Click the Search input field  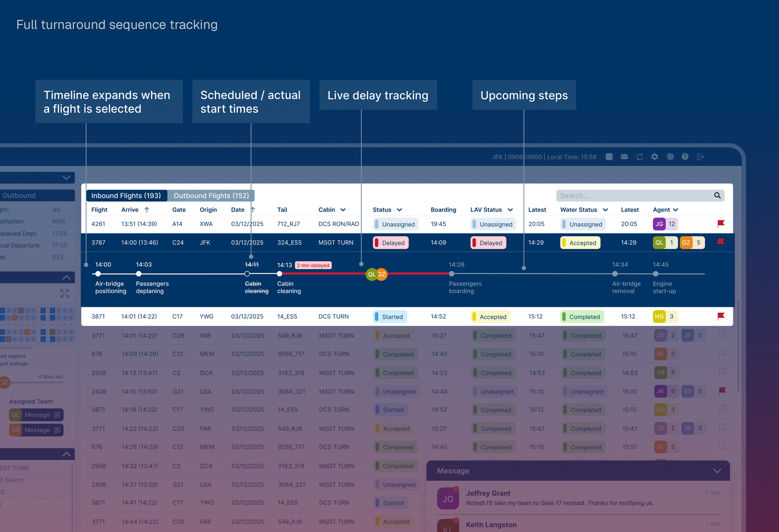640,196
